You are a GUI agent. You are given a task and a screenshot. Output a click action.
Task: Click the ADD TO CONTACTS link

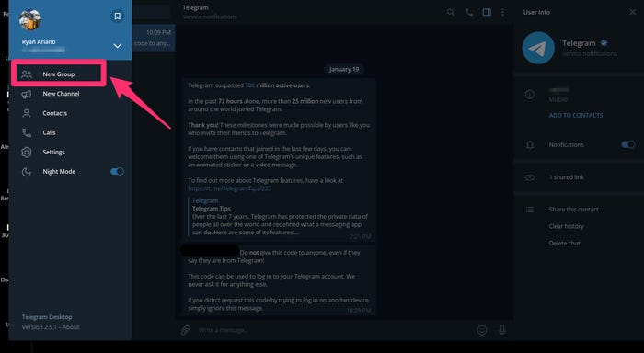576,115
